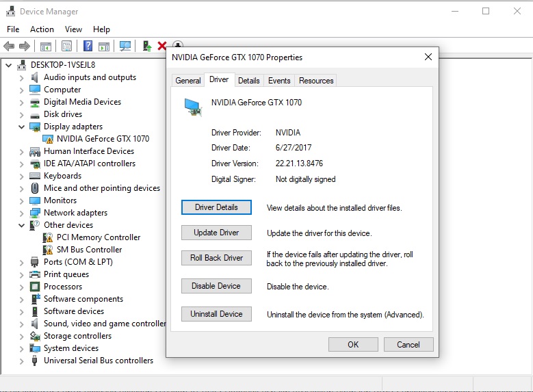
Task: Expand the Computer category
Action: click(x=21, y=90)
